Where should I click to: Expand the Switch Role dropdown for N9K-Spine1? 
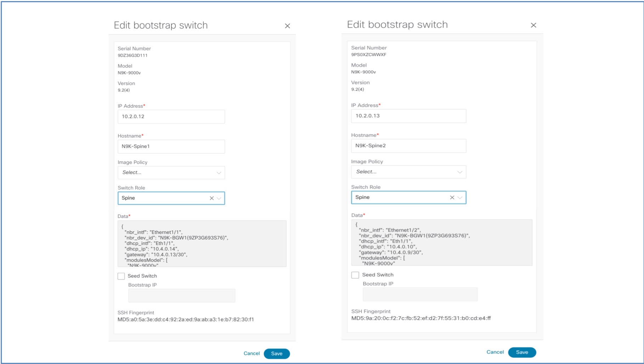click(219, 198)
